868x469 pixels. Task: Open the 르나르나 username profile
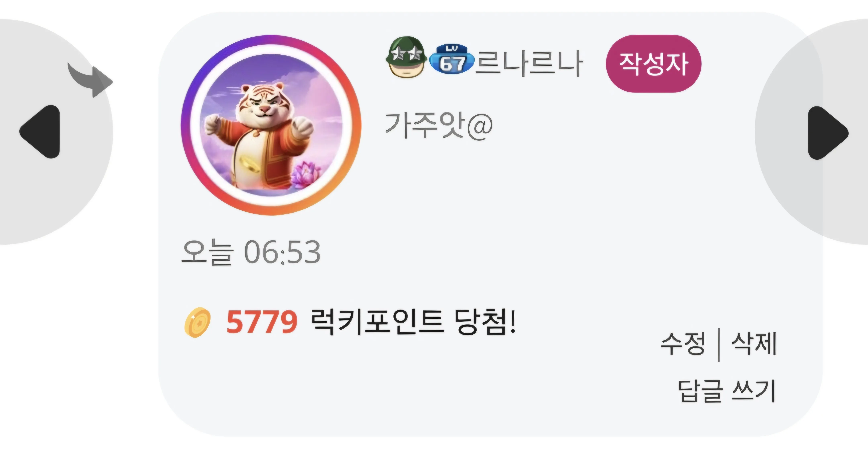click(529, 63)
